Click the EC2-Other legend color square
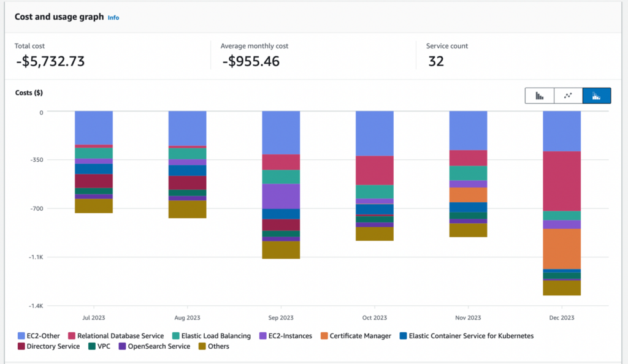This screenshot has height=364, width=628. [x=21, y=336]
